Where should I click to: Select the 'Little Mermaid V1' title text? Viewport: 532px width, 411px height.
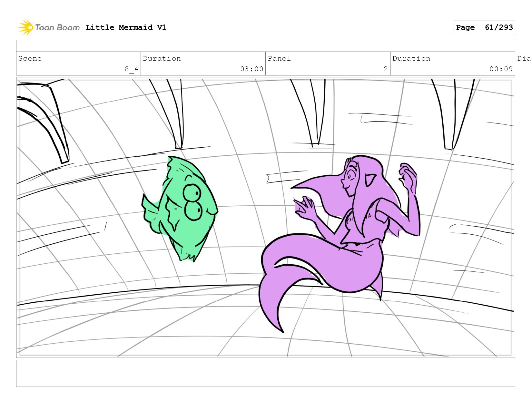click(126, 27)
